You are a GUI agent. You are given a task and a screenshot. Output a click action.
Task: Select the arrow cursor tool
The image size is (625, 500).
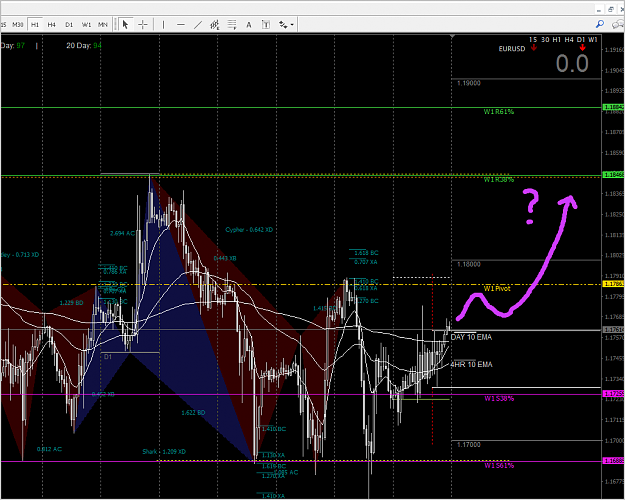[126, 25]
